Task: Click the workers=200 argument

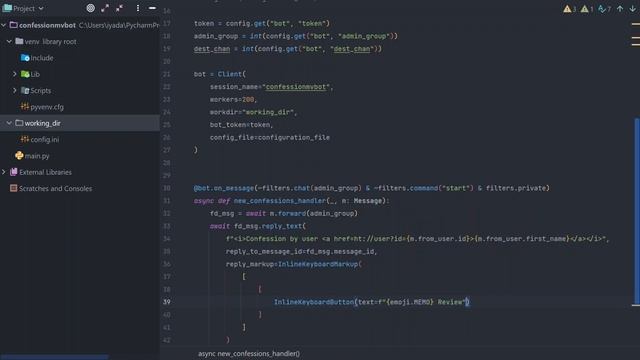Action: point(232,100)
